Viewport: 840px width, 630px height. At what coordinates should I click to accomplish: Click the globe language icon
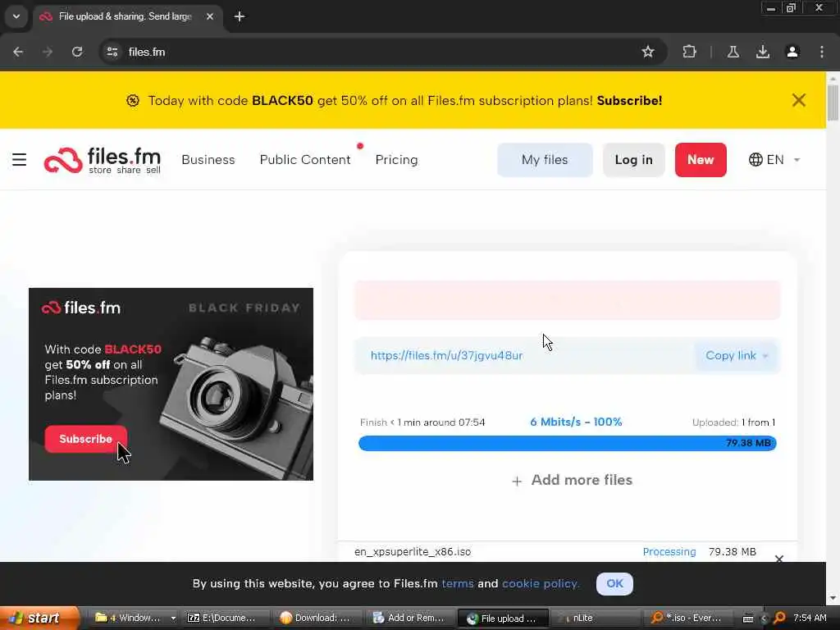coord(756,160)
